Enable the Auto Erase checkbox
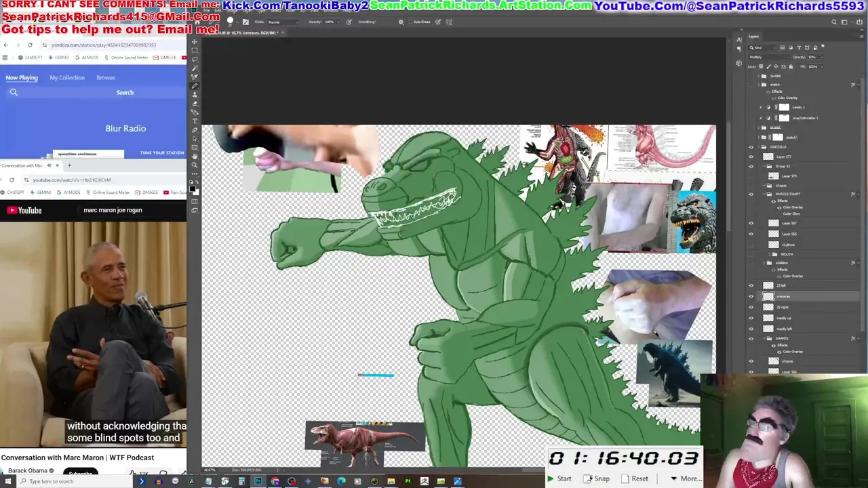This screenshot has height=488, width=868. (410, 22)
